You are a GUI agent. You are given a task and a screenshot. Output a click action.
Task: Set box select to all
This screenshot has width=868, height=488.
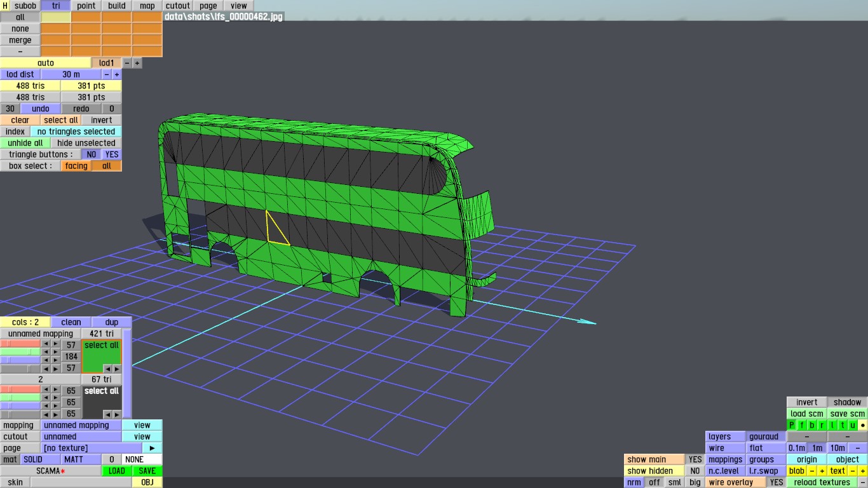[x=107, y=166]
